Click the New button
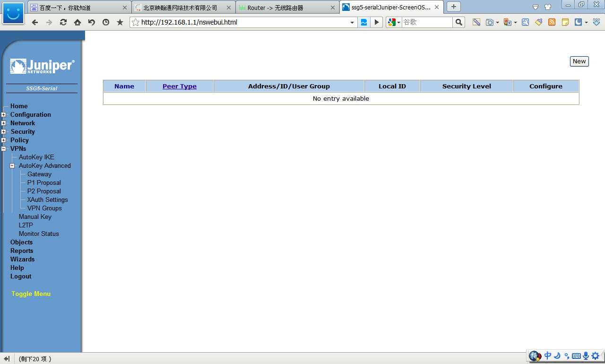Screen dimensions: 605x364 (579, 61)
